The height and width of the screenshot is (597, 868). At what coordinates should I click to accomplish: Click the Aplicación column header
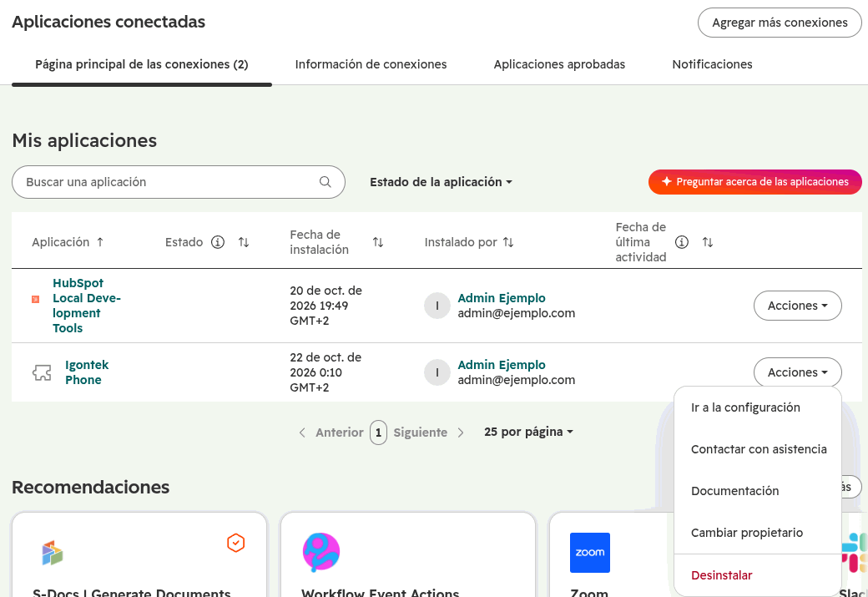click(x=60, y=242)
